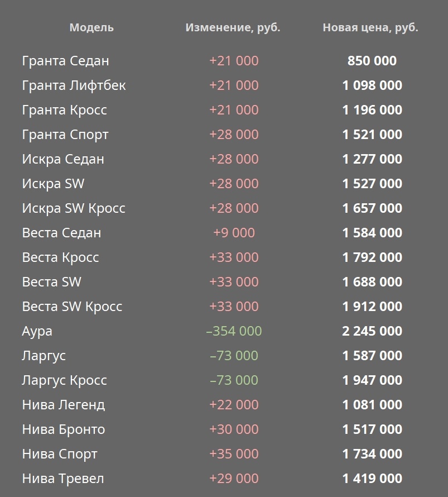The image size is (448, 497).
Task: Select the "Ларгус Кросс" model name
Action: click(65, 380)
